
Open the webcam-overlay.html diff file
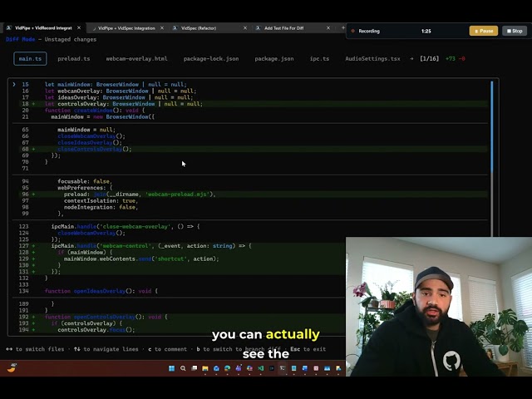(136, 59)
